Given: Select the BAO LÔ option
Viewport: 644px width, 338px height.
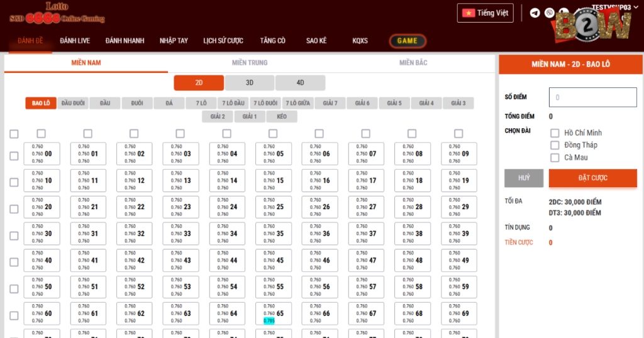Looking at the screenshot, I should tap(41, 103).
